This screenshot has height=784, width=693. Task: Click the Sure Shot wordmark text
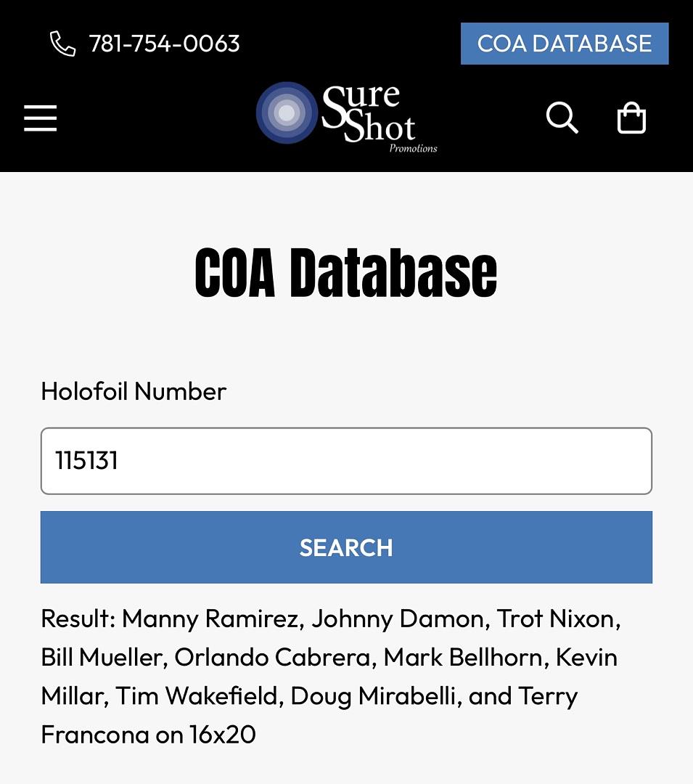click(370, 113)
